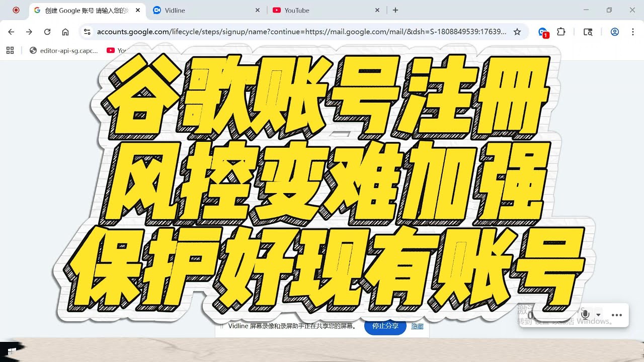The width and height of the screenshot is (644, 362).
Task: Go back to the previous page
Action: [11, 32]
